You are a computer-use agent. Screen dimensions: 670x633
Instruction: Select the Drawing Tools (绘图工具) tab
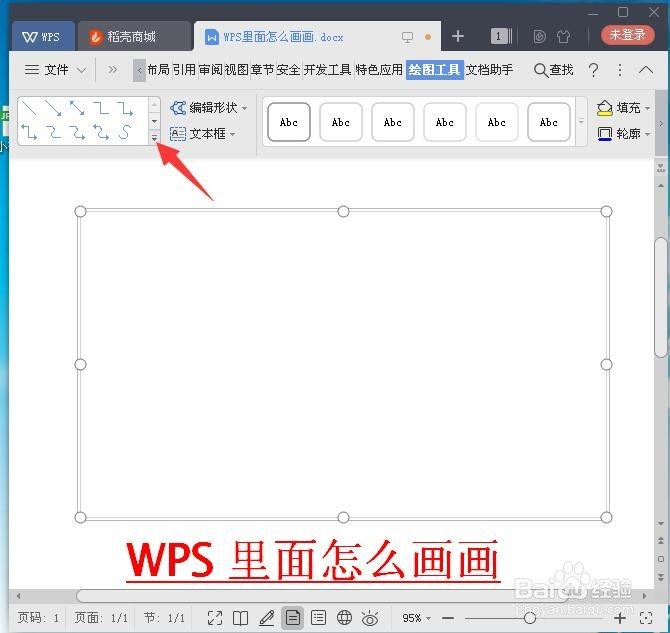(x=435, y=69)
